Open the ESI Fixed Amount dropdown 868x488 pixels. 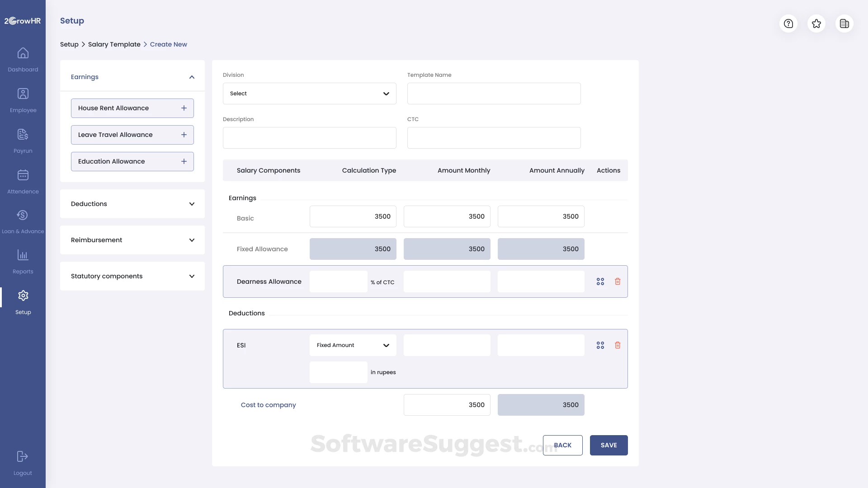(353, 345)
